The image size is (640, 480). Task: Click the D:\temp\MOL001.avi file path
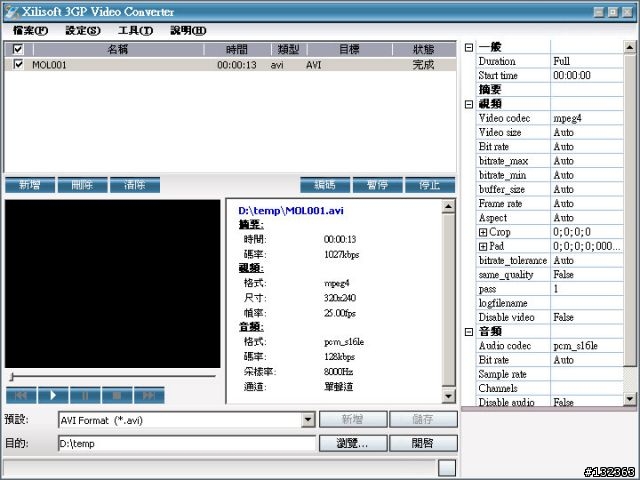pyautogui.click(x=291, y=211)
